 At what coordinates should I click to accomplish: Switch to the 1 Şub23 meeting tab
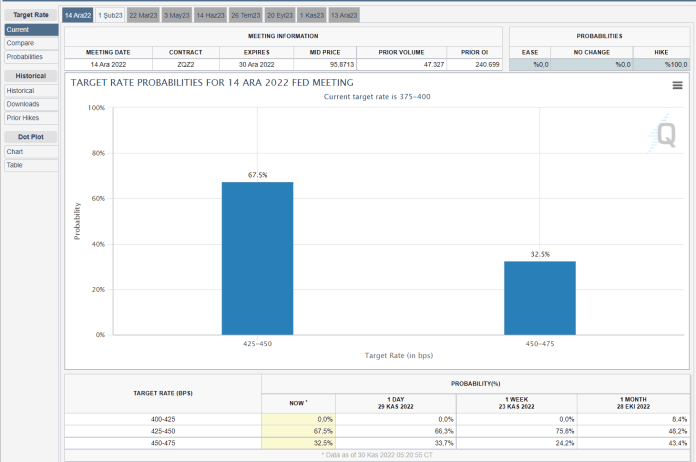click(110, 16)
